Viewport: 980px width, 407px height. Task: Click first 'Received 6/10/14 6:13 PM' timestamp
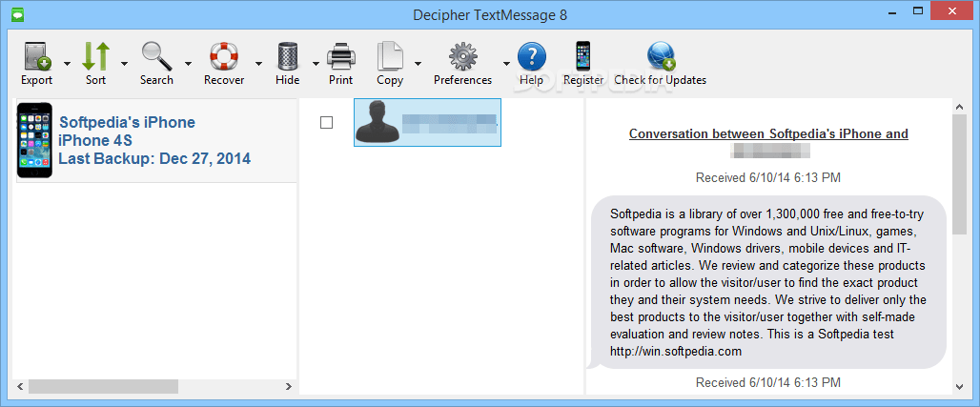coord(768,178)
